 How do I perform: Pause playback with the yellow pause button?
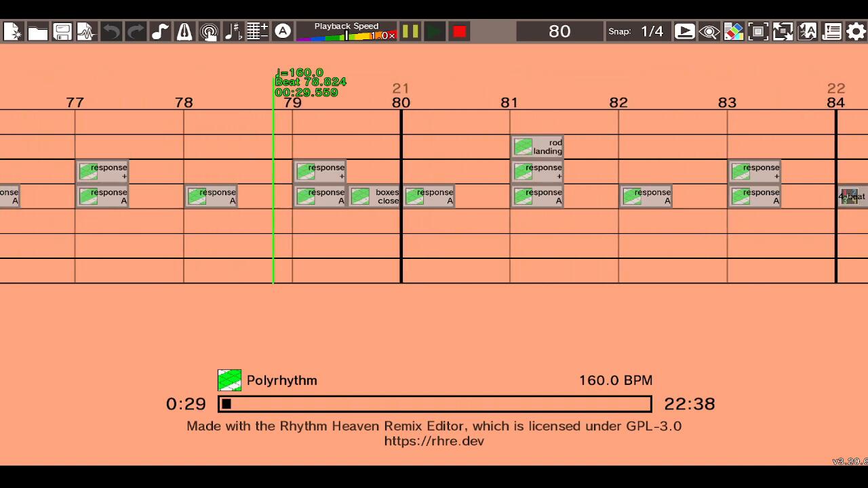[410, 32]
